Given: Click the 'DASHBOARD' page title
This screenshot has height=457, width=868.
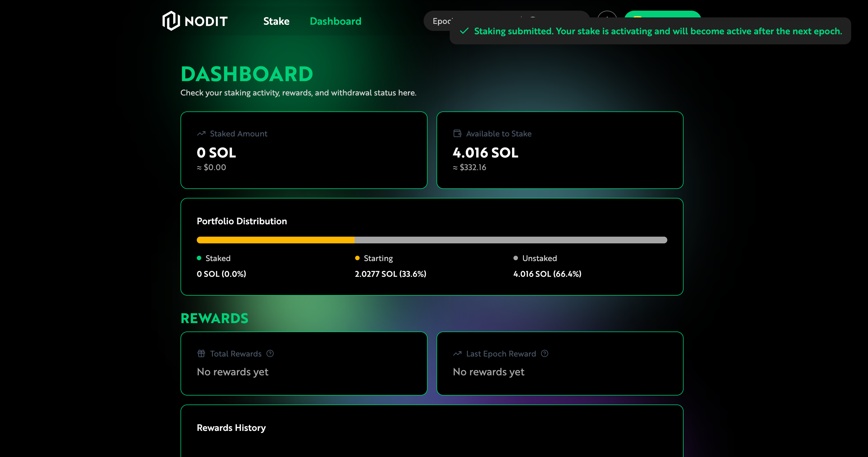Looking at the screenshot, I should coord(247,74).
